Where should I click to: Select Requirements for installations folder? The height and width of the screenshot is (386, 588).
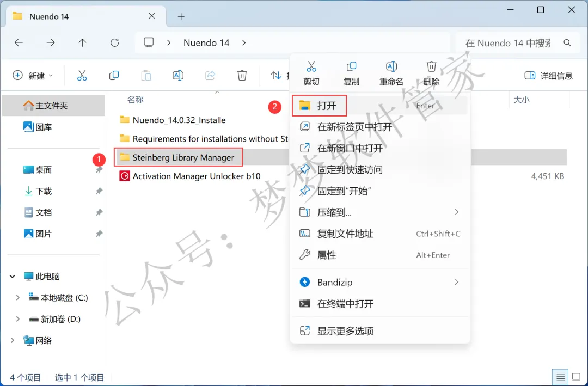coord(204,139)
